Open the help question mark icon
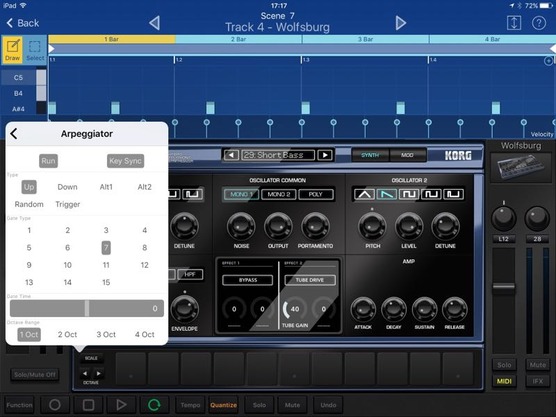The height and width of the screenshot is (417, 556). (539, 23)
